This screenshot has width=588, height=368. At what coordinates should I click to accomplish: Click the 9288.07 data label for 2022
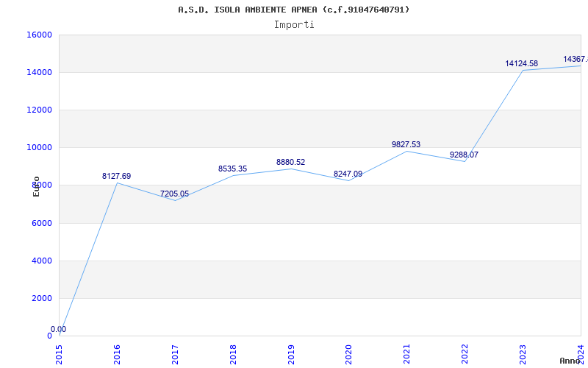(x=465, y=155)
